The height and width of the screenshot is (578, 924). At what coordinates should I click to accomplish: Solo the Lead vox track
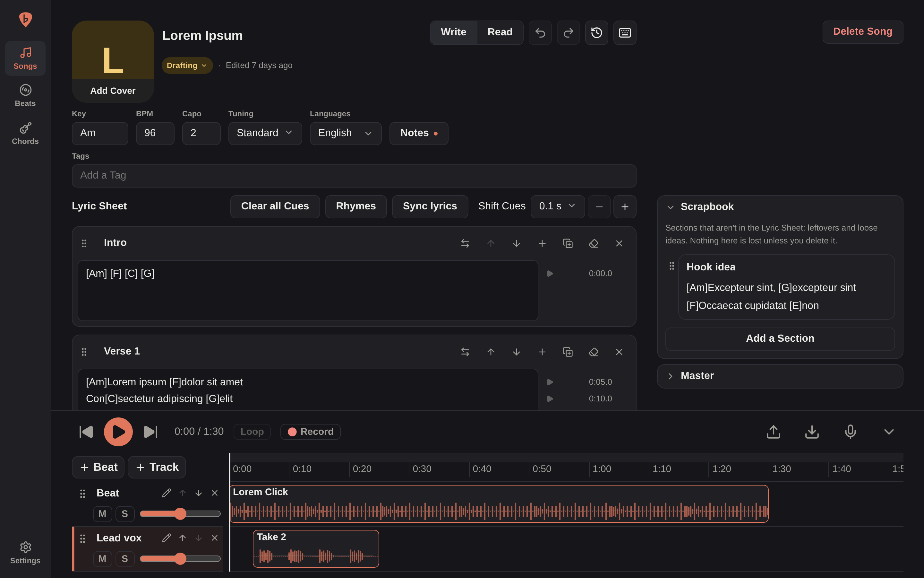(125, 559)
